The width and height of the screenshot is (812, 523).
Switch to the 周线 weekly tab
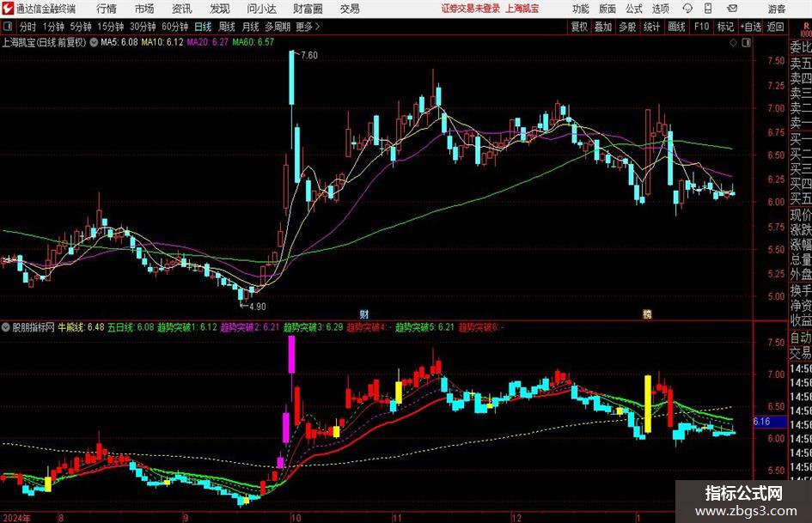pyautogui.click(x=227, y=27)
